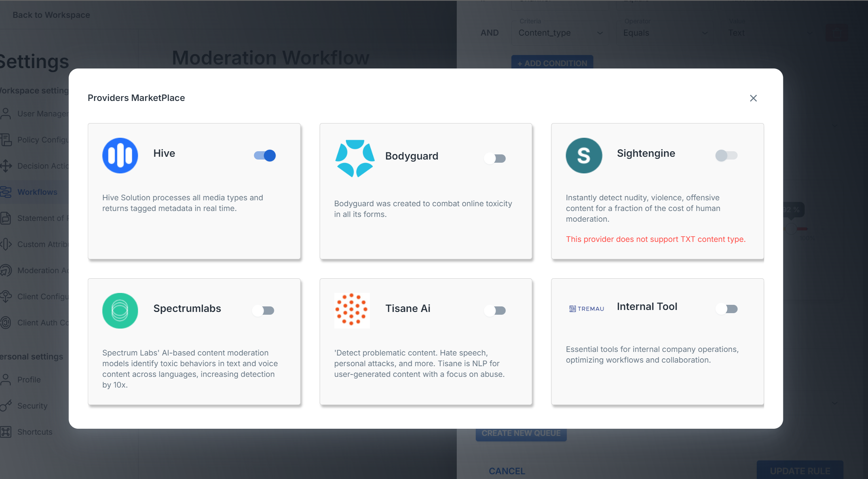Viewport: 868px width, 479px height.
Task: Enable the Internal Tool toggle
Action: (x=727, y=309)
